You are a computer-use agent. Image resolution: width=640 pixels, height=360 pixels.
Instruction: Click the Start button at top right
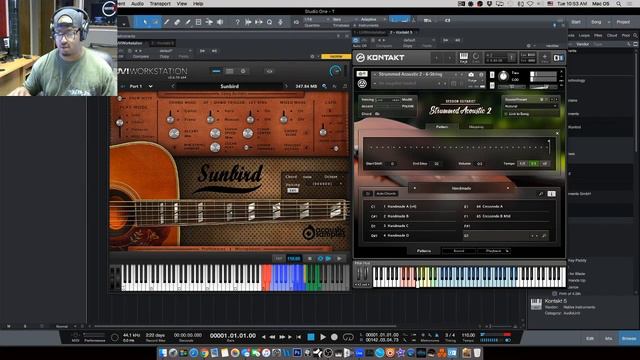coord(576,22)
